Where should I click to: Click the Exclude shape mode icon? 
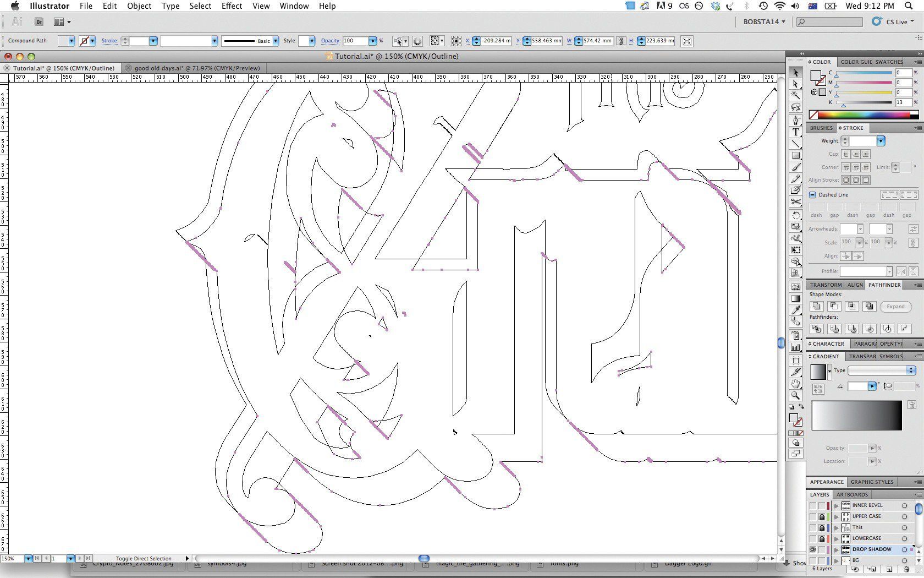(869, 307)
